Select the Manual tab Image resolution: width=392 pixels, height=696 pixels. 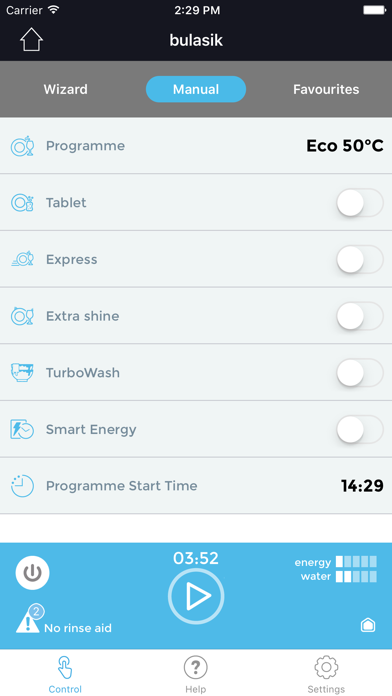[x=196, y=89]
